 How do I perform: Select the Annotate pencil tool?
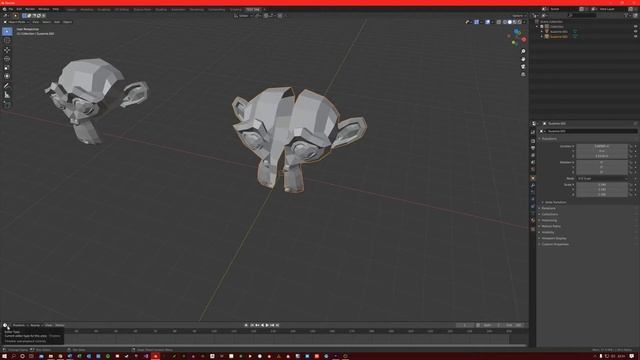point(7,86)
